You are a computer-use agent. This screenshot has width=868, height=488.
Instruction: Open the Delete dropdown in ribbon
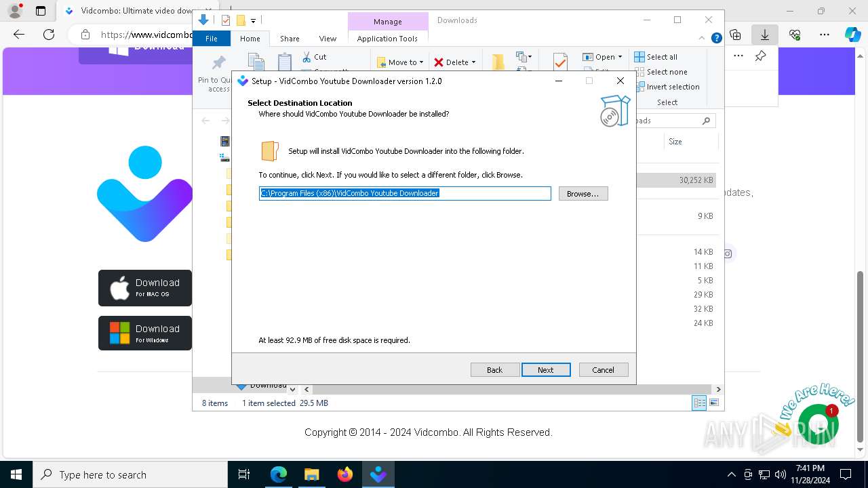(x=455, y=62)
